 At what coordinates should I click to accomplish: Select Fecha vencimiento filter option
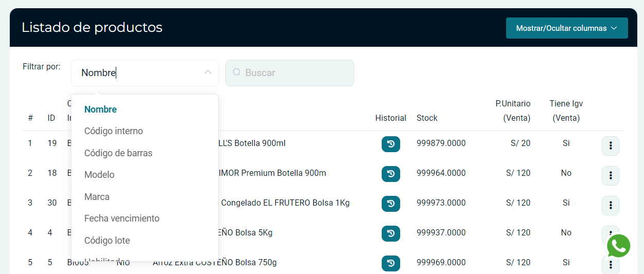[x=122, y=218]
